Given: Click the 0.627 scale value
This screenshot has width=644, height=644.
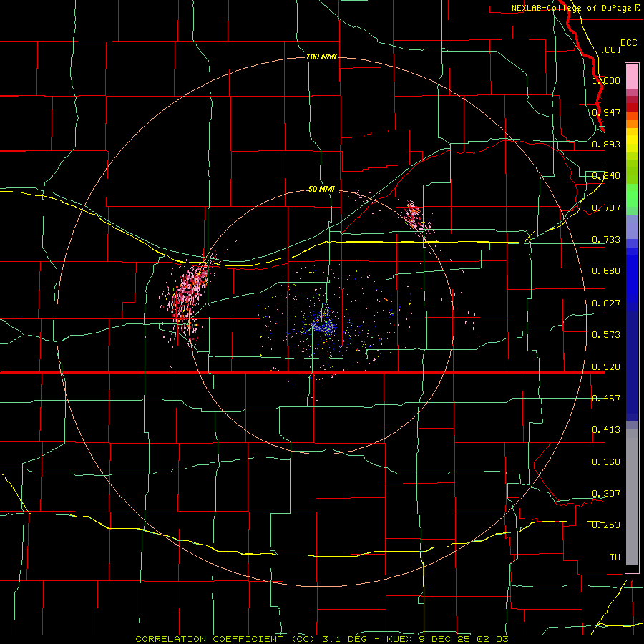Looking at the screenshot, I should point(606,303).
